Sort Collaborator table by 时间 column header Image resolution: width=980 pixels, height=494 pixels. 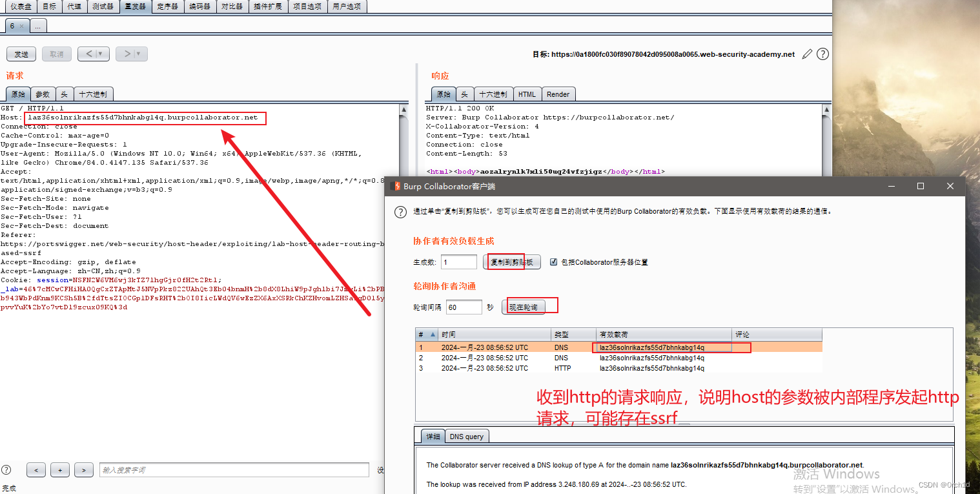(495, 334)
